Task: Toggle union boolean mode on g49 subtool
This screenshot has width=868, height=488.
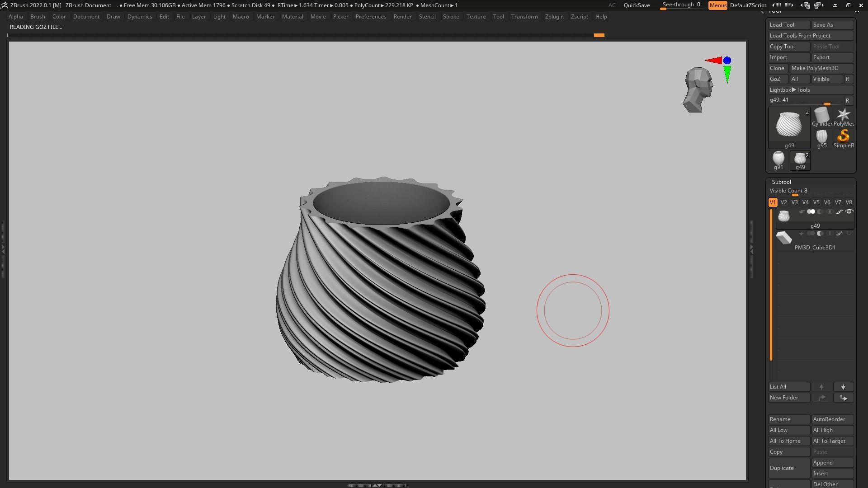Action: coord(811,211)
